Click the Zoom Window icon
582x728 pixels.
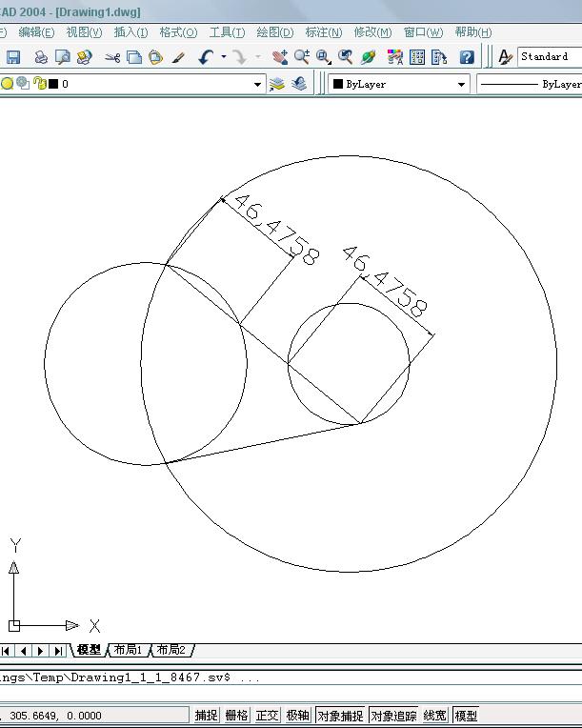[x=324, y=57]
